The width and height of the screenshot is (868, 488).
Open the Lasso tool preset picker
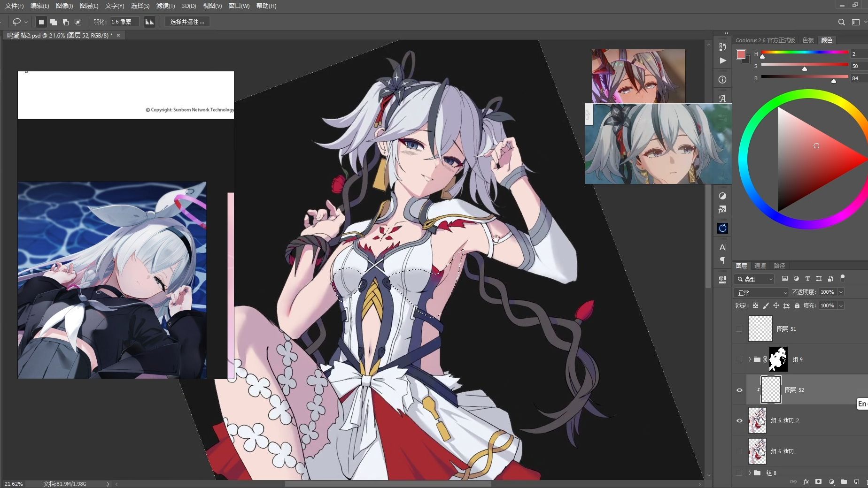point(20,22)
